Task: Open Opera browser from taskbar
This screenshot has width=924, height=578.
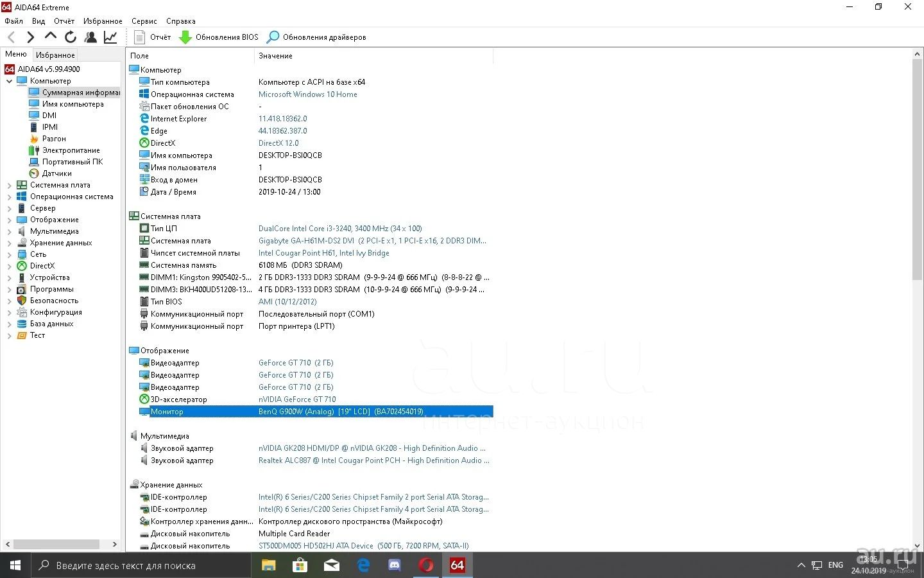Action: [x=425, y=565]
